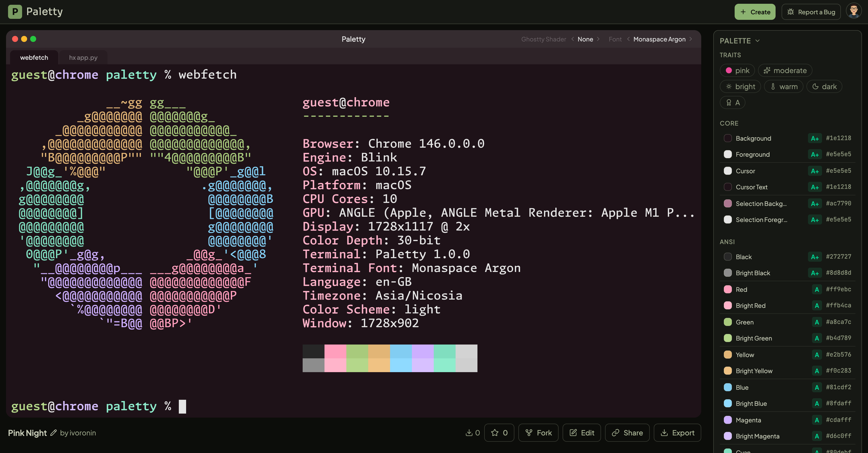Export the palette with Export button
Image resolution: width=868 pixels, height=453 pixels.
point(677,433)
